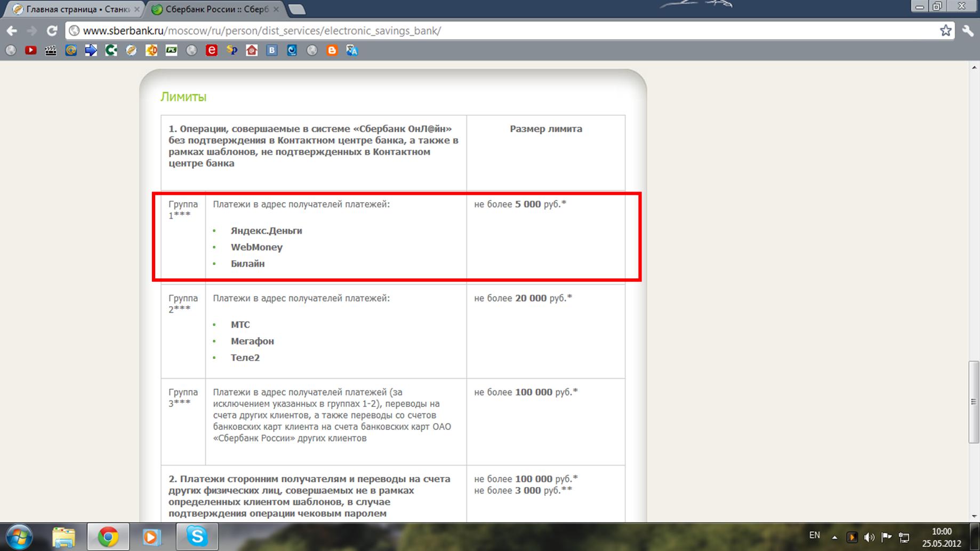Viewport: 980px width, 551px height.
Task: Open Skype from the taskbar
Action: click(197, 537)
